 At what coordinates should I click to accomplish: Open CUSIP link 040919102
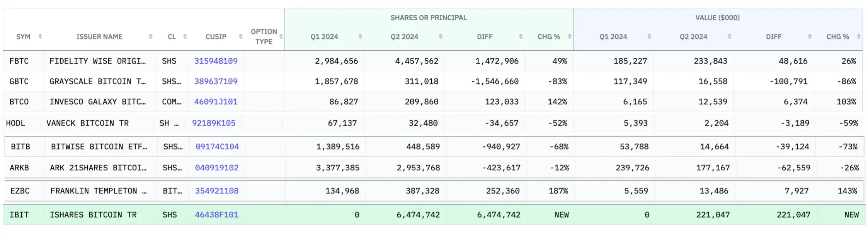tap(217, 168)
